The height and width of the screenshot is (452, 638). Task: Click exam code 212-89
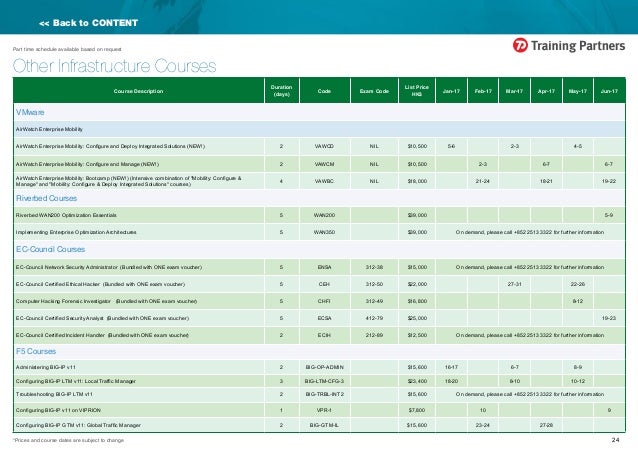pyautogui.click(x=374, y=335)
